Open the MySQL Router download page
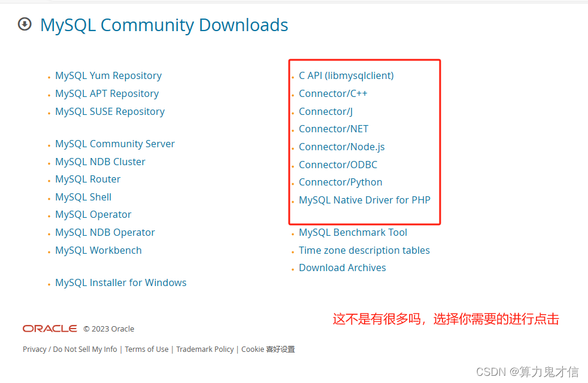This screenshot has width=588, height=383. [x=87, y=179]
